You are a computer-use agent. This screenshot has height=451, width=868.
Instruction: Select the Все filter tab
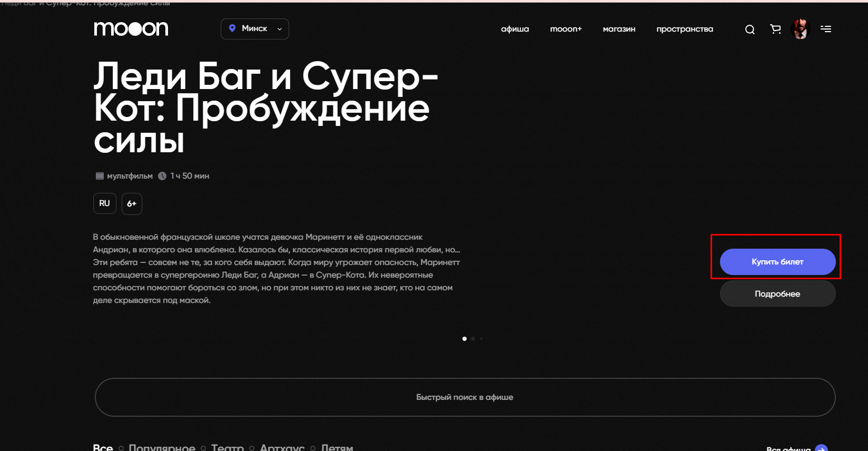coord(103,447)
